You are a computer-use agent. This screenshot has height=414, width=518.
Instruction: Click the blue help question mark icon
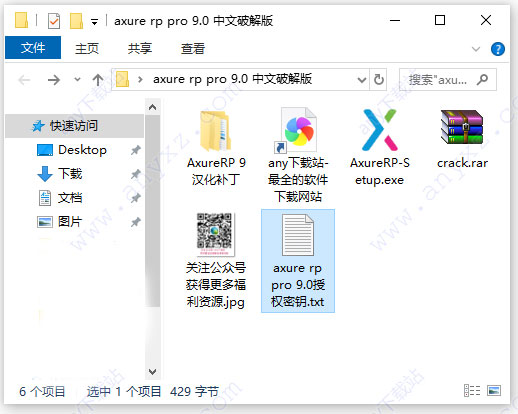click(x=497, y=49)
